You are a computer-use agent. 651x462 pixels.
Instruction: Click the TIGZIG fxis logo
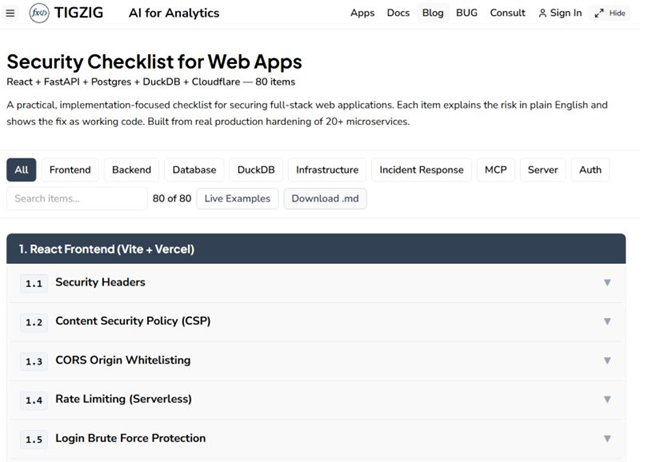tap(40, 13)
